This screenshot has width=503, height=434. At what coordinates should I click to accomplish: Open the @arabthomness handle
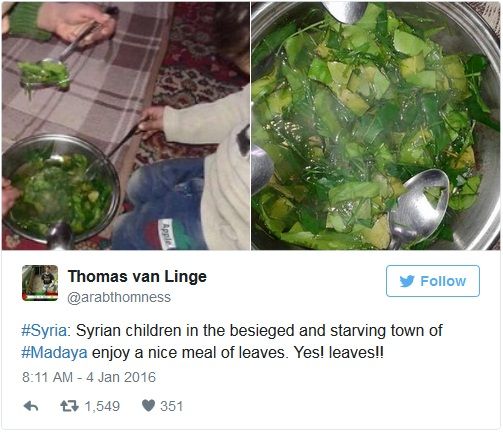(119, 297)
